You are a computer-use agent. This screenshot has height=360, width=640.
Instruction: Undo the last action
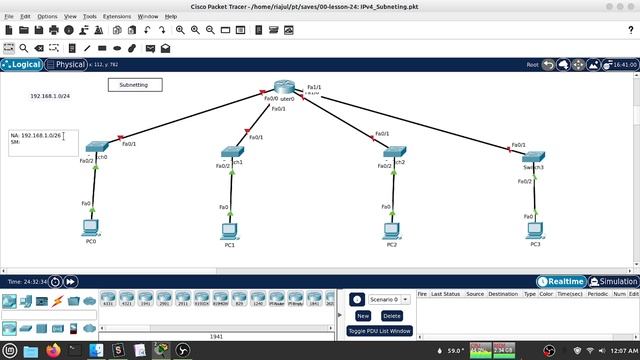(x=147, y=30)
